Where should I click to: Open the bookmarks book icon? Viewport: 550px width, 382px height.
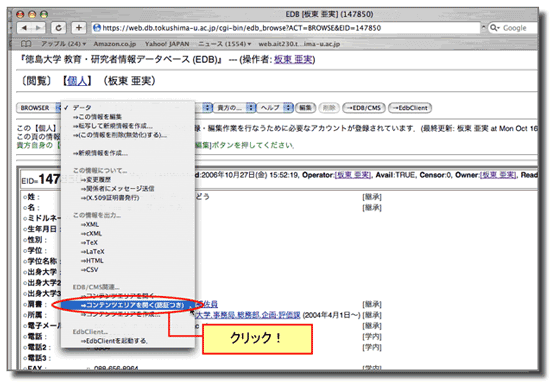click(x=26, y=44)
